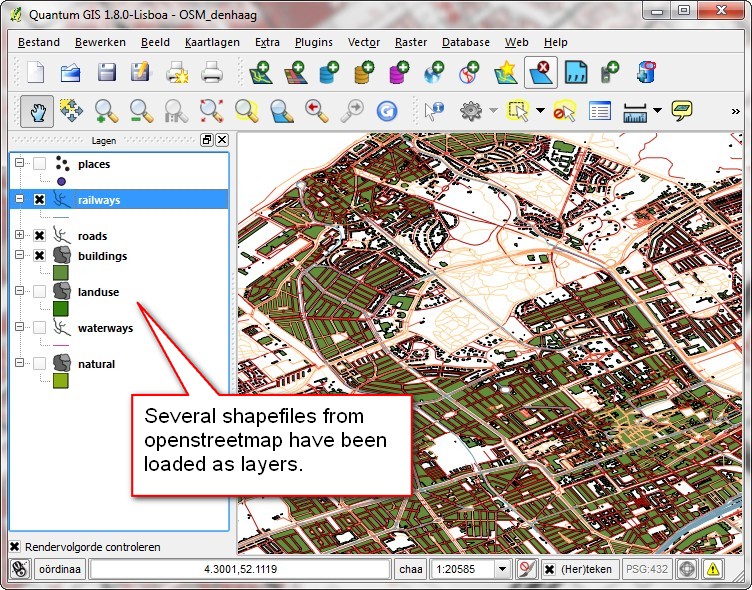The height and width of the screenshot is (590, 752).
Task: Activate the Identify Features tool
Action: [435, 111]
